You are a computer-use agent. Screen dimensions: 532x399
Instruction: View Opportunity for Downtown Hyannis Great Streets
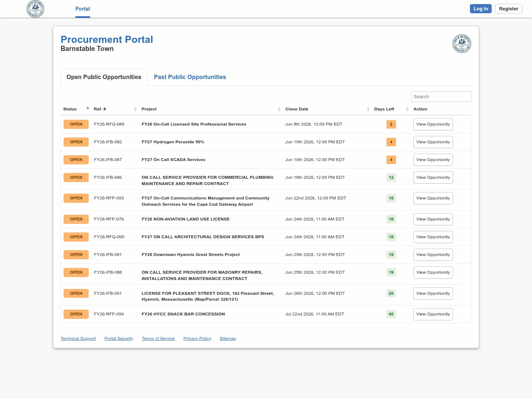click(433, 255)
